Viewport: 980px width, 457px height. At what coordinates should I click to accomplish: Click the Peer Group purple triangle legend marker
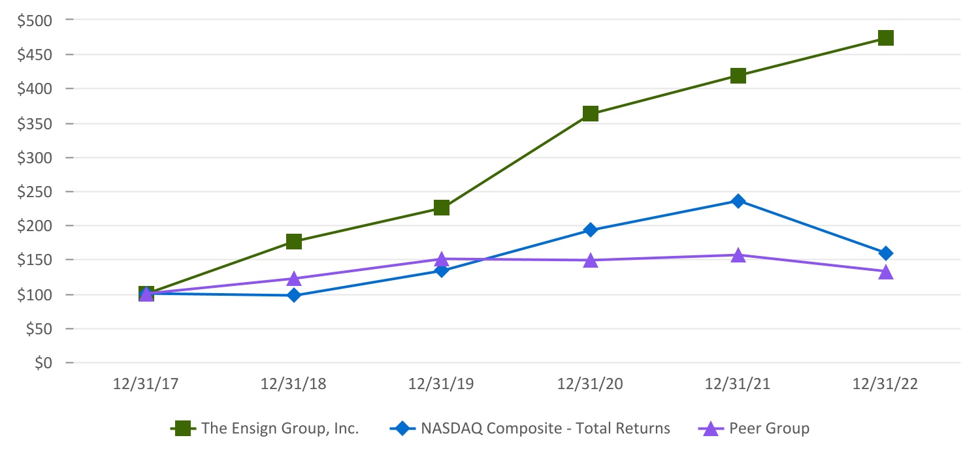click(711, 428)
